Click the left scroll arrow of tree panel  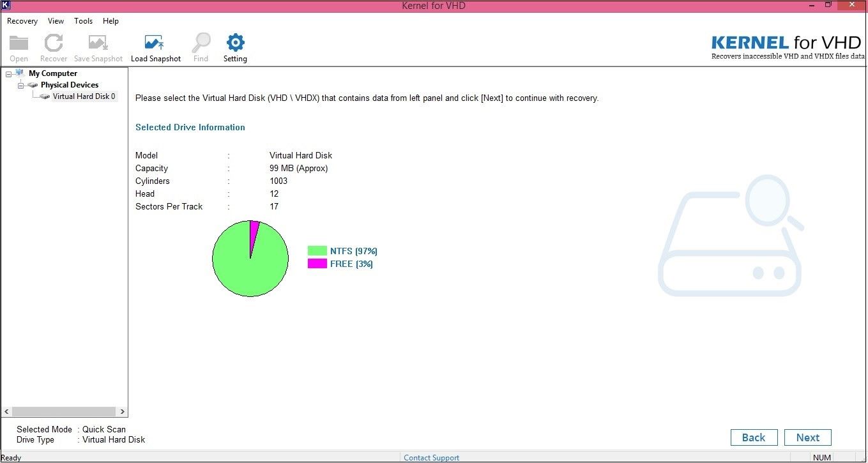(x=6, y=412)
